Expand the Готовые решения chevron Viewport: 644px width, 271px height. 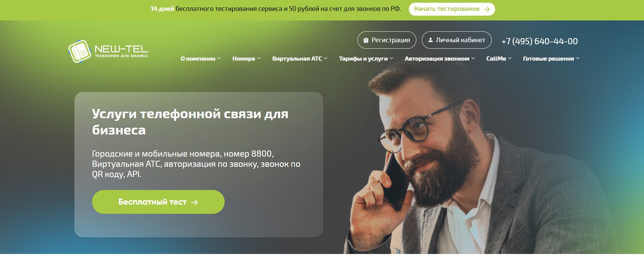pos(578,58)
